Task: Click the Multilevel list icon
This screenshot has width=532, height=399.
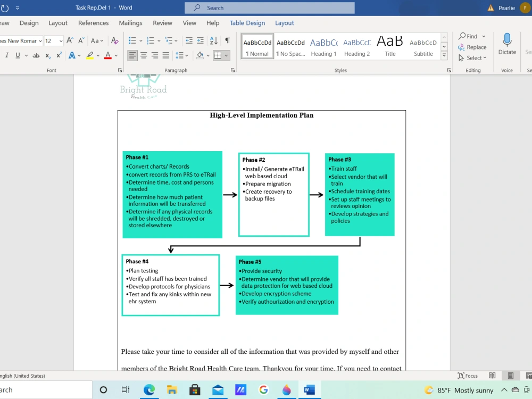Action: point(169,41)
